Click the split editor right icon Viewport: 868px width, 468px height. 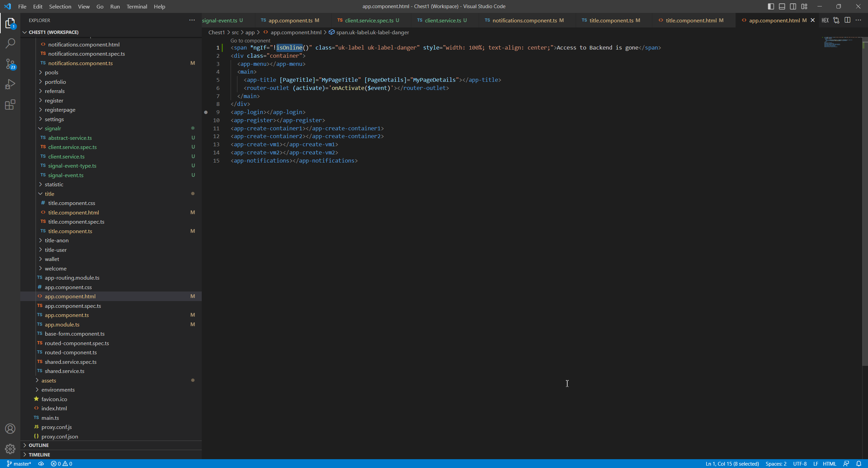tap(847, 20)
